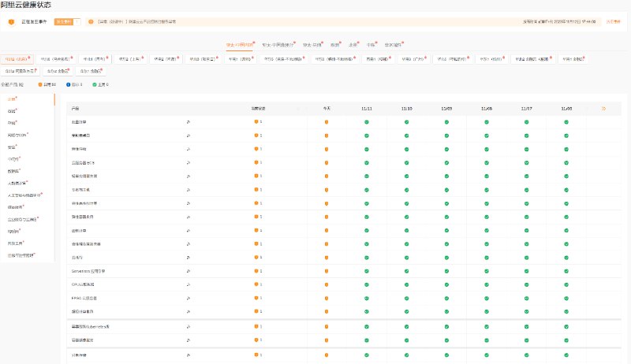The height and width of the screenshot is (364, 631).
Task: Click the subscribe icon in the Kubernetes row
Action: click(x=189, y=327)
